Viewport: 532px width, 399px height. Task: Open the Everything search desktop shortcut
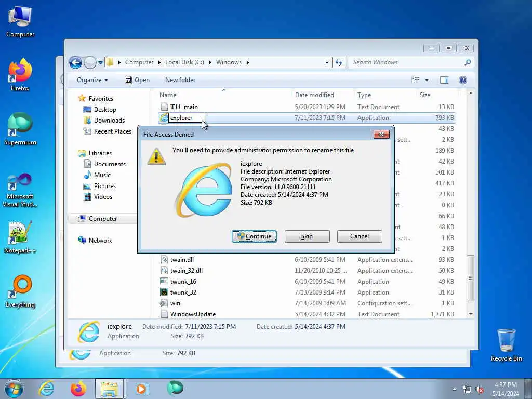(20, 291)
